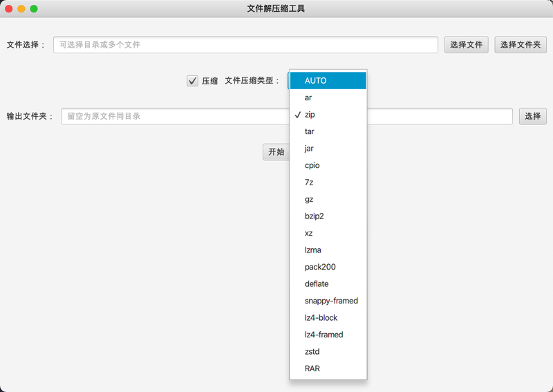553x392 pixels.
Task: Open output folder chooser 选择 button
Action: pos(532,116)
